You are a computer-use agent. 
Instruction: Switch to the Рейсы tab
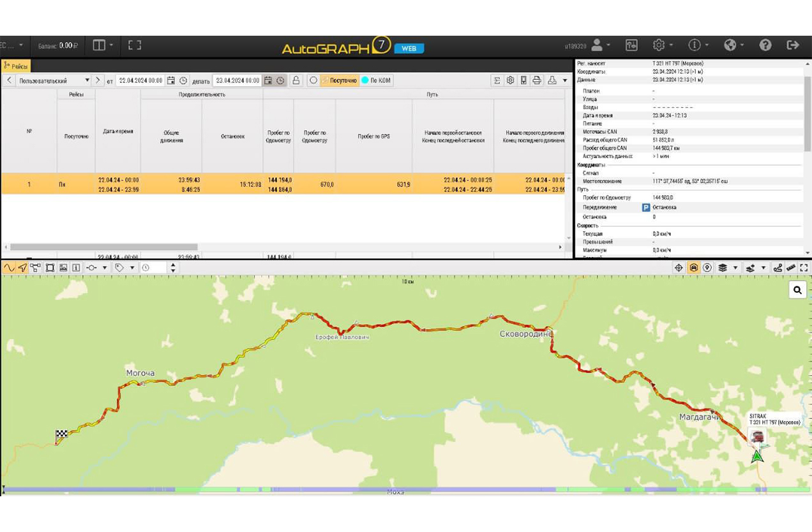point(15,66)
